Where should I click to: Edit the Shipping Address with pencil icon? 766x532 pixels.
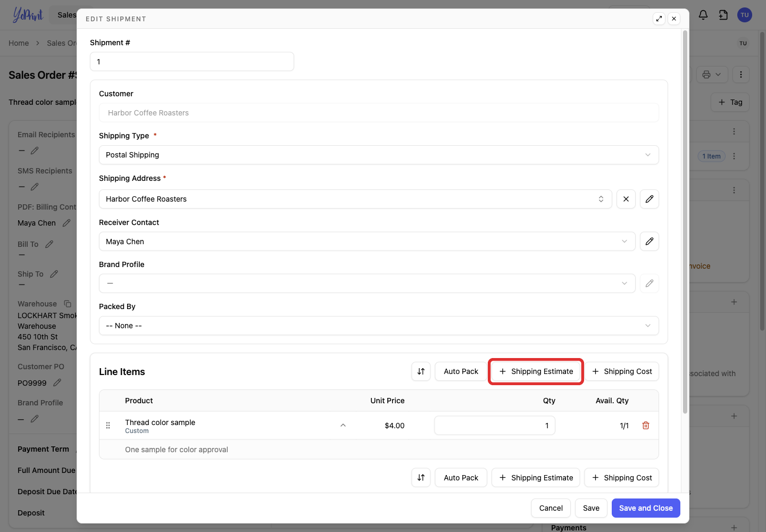650,199
